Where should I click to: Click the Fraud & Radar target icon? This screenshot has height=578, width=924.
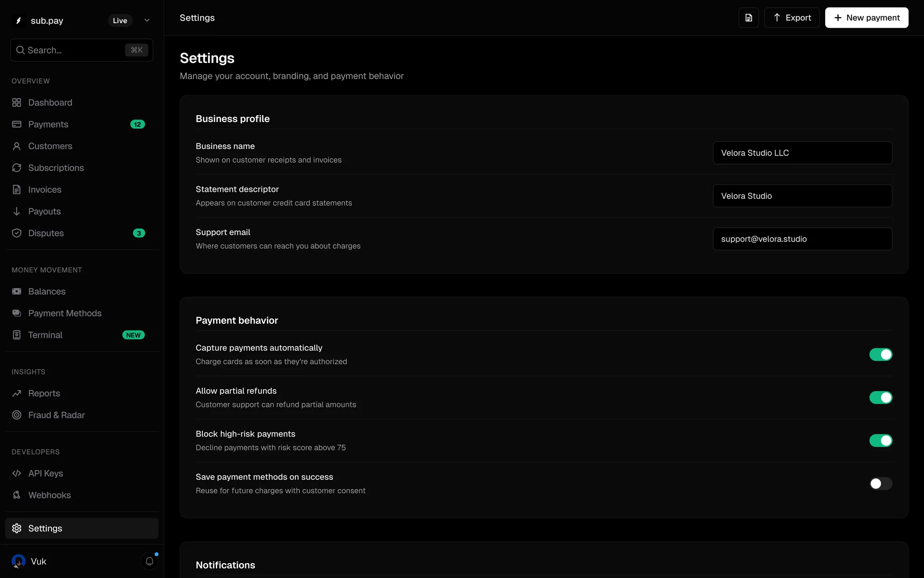coord(17,415)
